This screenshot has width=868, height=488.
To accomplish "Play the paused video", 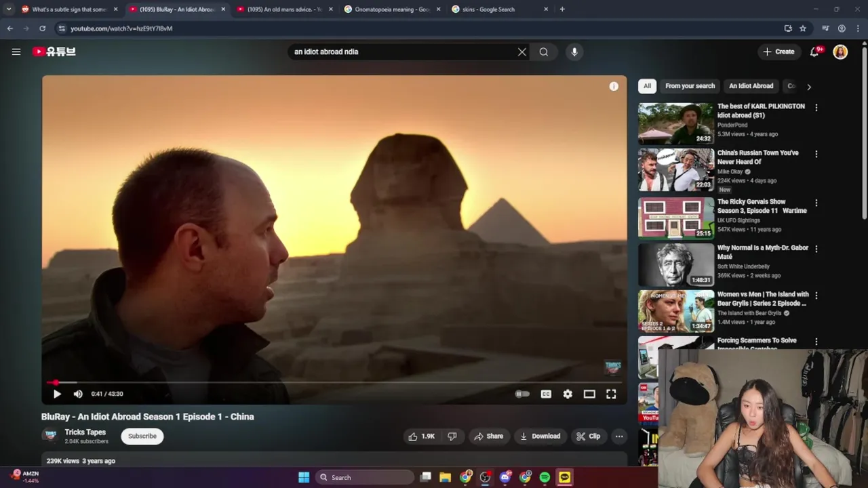I will pos(57,394).
